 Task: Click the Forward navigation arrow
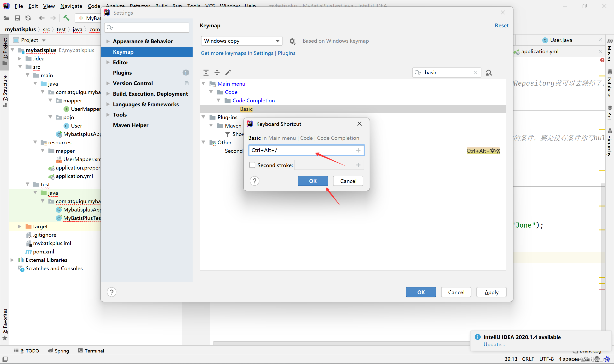[53, 18]
